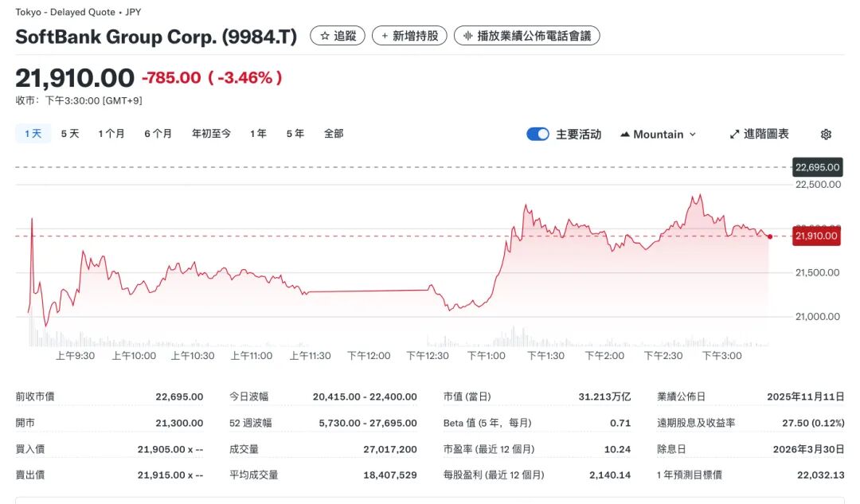Show 全部 historical price range

pyautogui.click(x=334, y=134)
